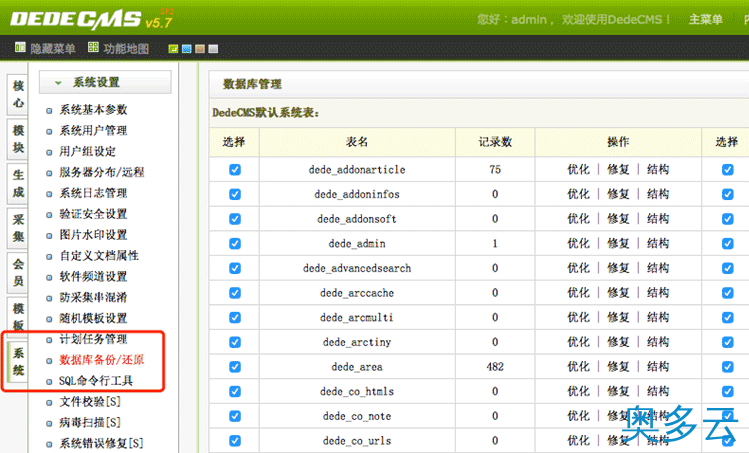Switch to the 生成 side tab

pos(18,183)
